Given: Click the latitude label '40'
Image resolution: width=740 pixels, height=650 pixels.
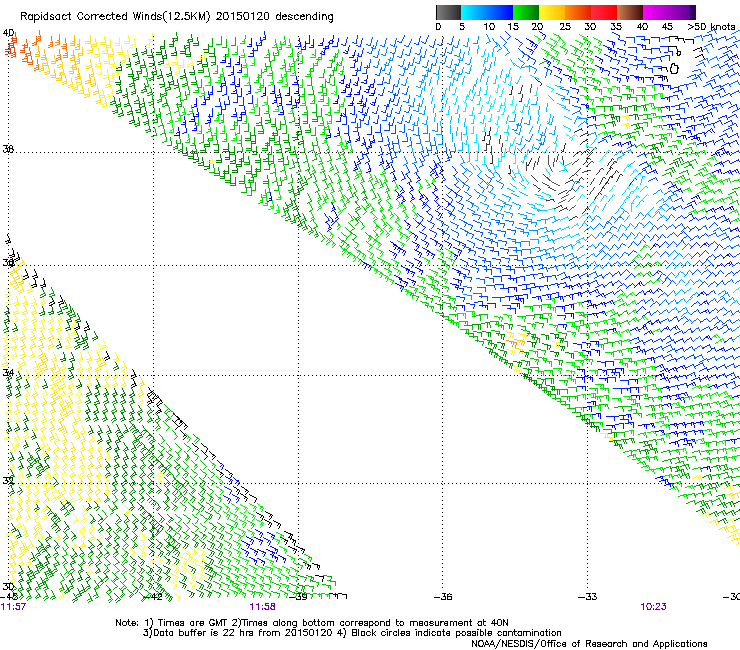Looking at the screenshot, I should [8, 33].
